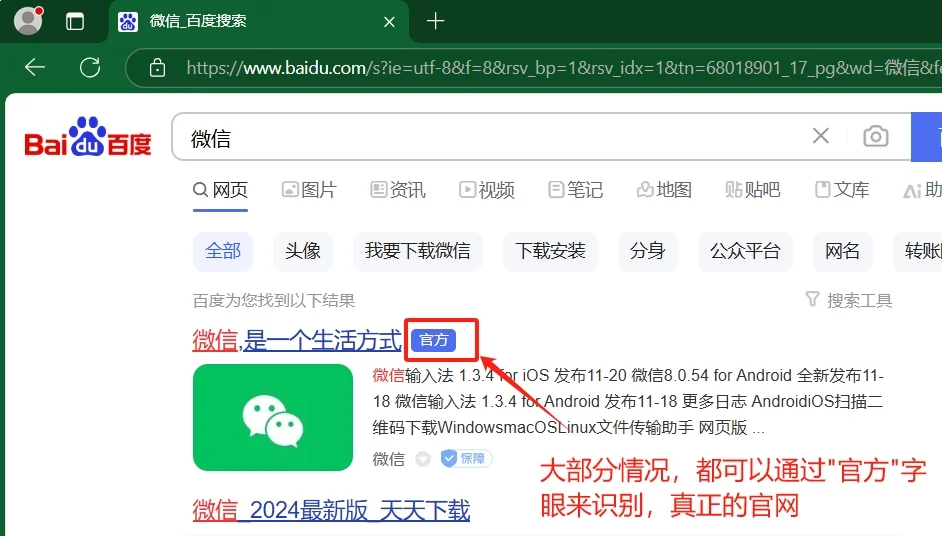Select the 我要下载微信 filter chip
Viewport: 942px width, 536px height.
[x=418, y=251]
